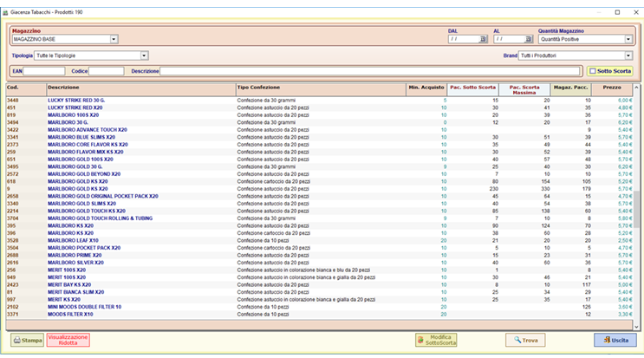Sort by the Prezzo column header

point(612,89)
